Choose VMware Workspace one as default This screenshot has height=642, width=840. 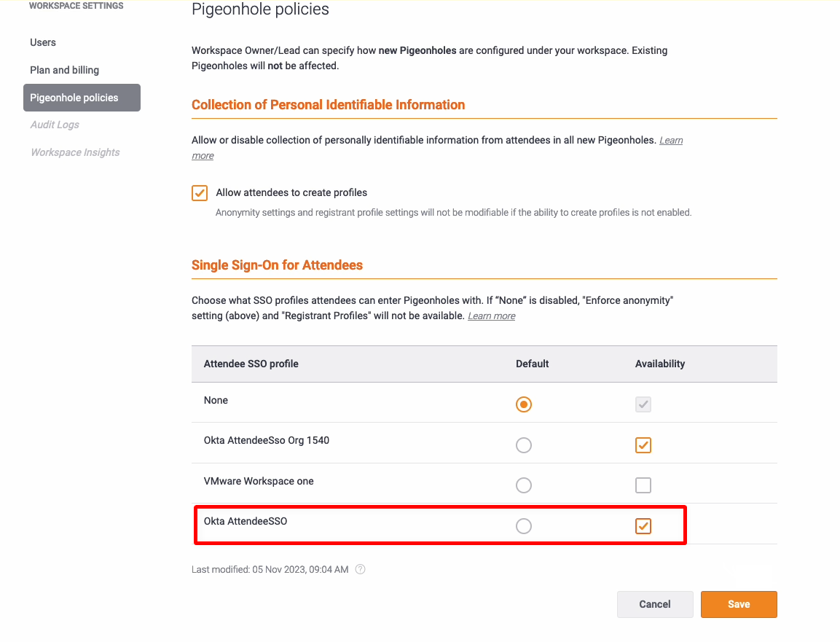(x=523, y=485)
